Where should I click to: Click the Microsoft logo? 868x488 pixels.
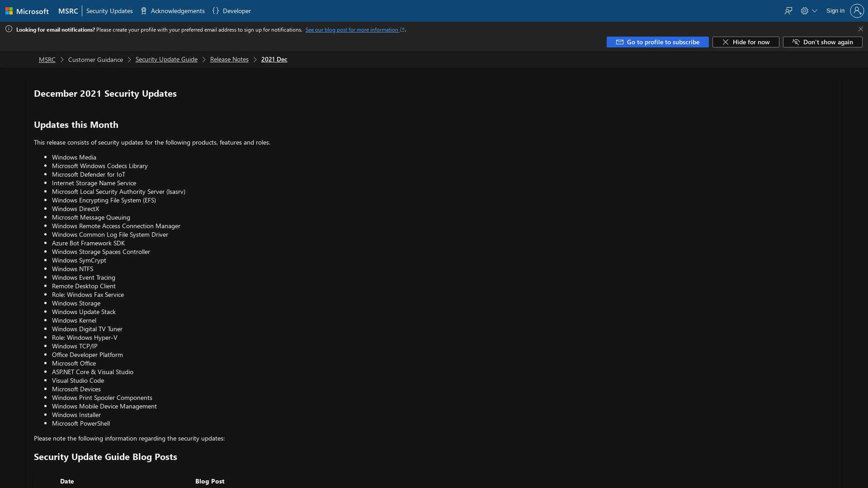(x=27, y=11)
